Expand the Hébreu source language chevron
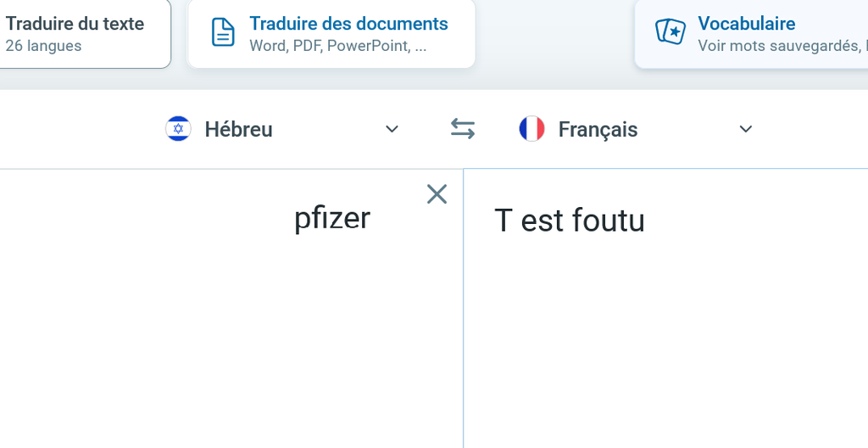Screen dimensions: 868x448 pos(392,129)
